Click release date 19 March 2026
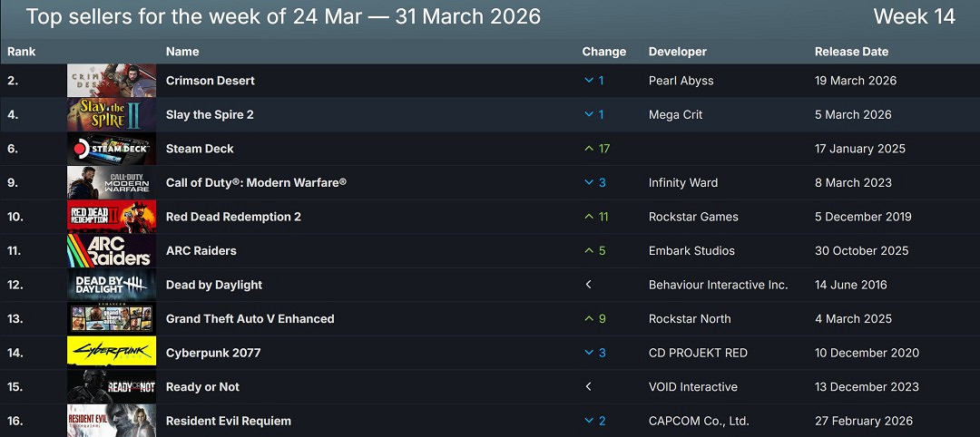This screenshot has height=437, width=980. [x=856, y=81]
